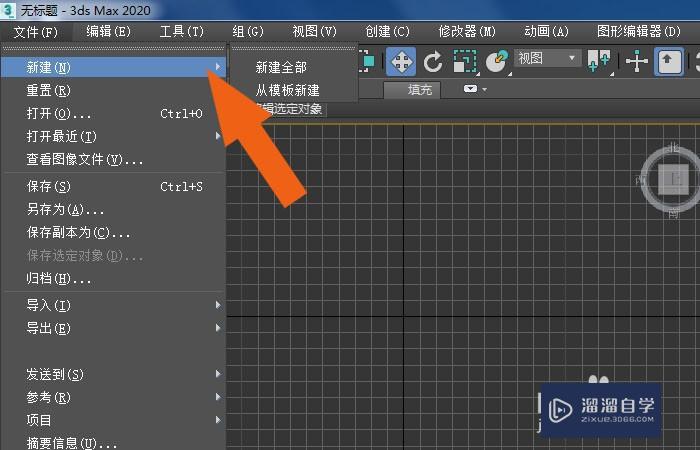Select 保存副本为(C)... menu entry
The width and height of the screenshot is (700, 450).
coord(114,233)
